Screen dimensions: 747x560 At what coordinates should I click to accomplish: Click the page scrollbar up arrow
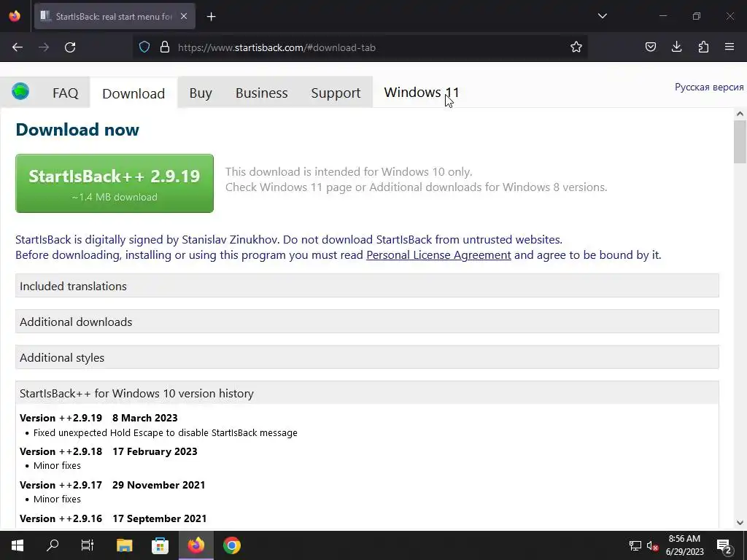point(740,114)
